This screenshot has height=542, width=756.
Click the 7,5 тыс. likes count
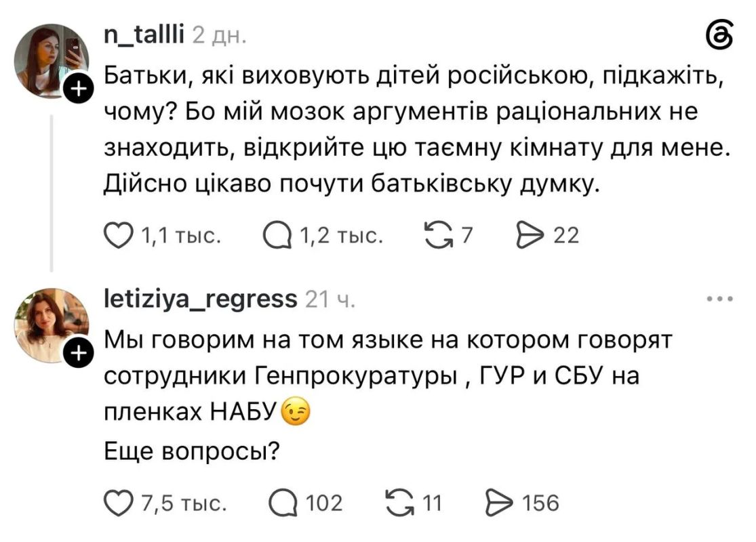tap(184, 503)
